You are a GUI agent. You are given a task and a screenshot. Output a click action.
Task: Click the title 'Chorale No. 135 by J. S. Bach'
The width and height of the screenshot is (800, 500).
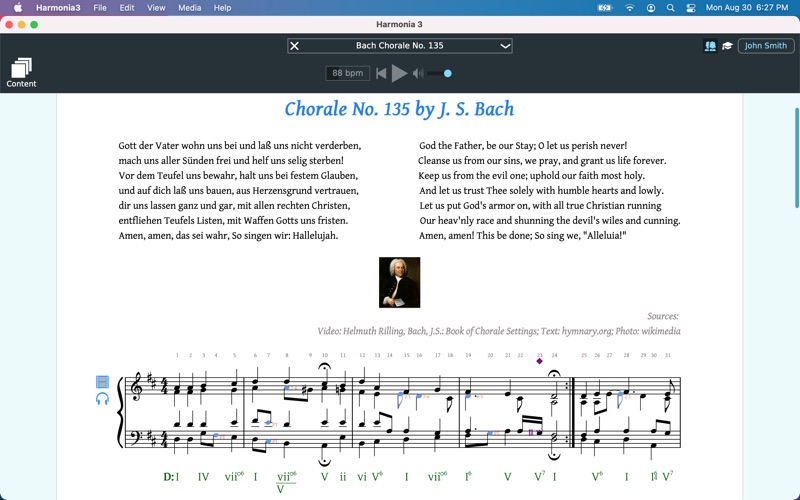(x=399, y=109)
